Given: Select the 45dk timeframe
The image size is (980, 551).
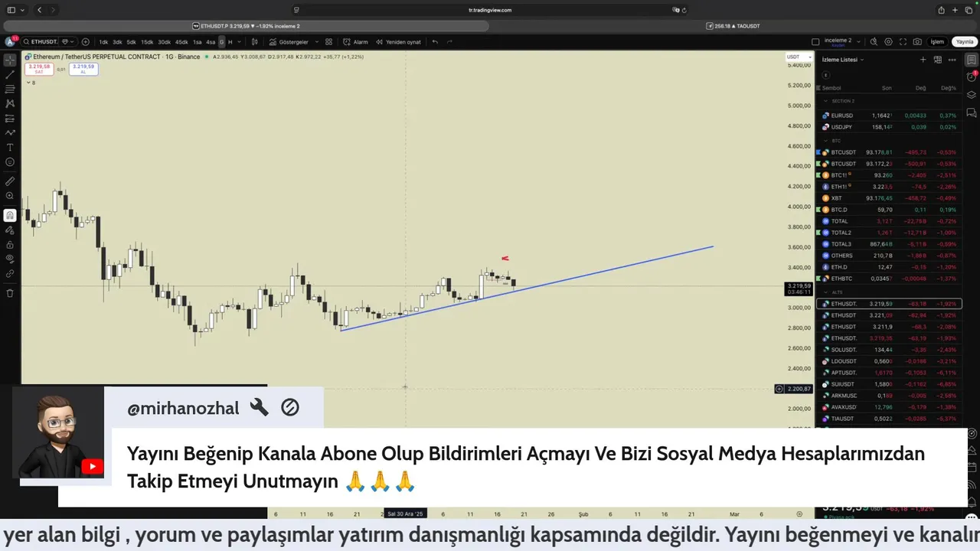Looking at the screenshot, I should tap(181, 42).
